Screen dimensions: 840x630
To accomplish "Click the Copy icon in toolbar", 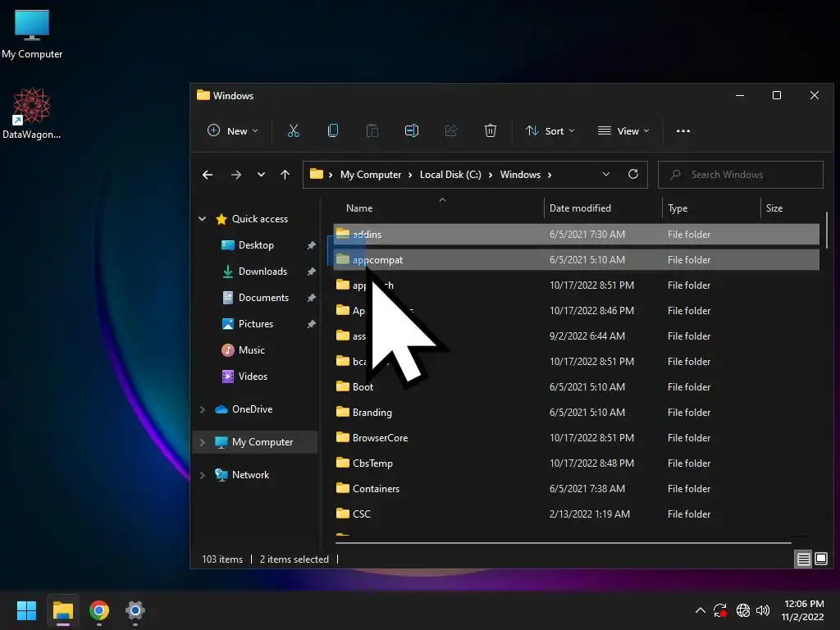I will [333, 130].
